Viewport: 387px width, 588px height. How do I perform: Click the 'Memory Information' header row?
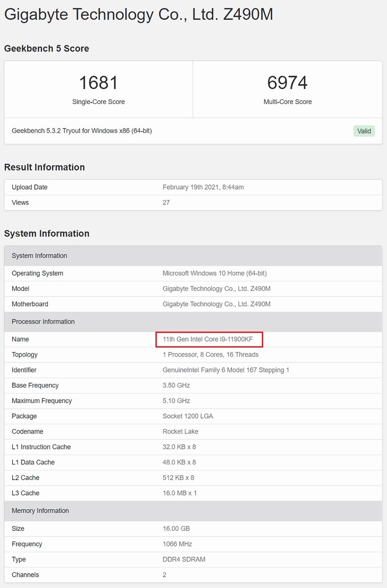(x=193, y=511)
